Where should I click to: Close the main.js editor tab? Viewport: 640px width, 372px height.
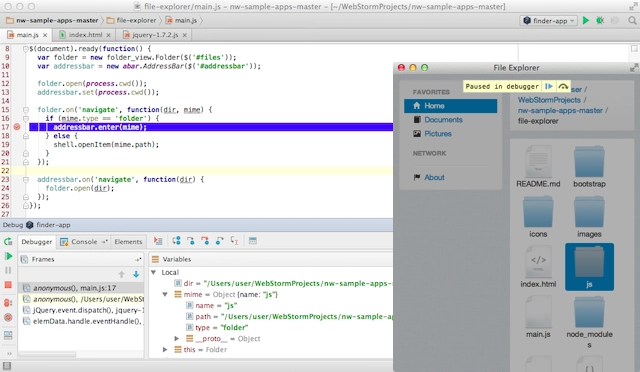45,35
